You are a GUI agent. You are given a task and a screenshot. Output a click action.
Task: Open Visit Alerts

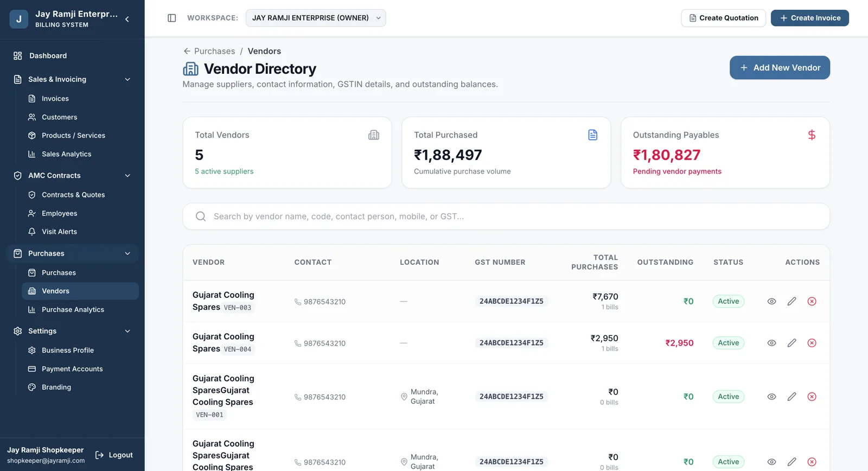coord(80,232)
